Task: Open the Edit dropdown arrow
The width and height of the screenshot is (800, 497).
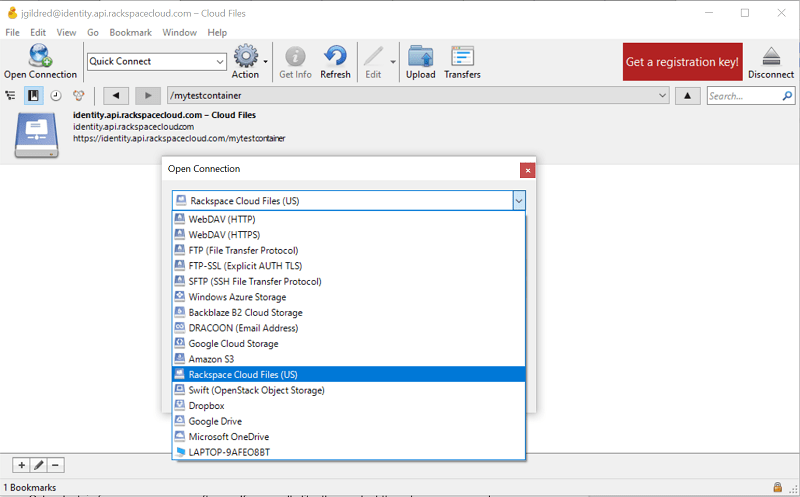Action: pyautogui.click(x=393, y=62)
